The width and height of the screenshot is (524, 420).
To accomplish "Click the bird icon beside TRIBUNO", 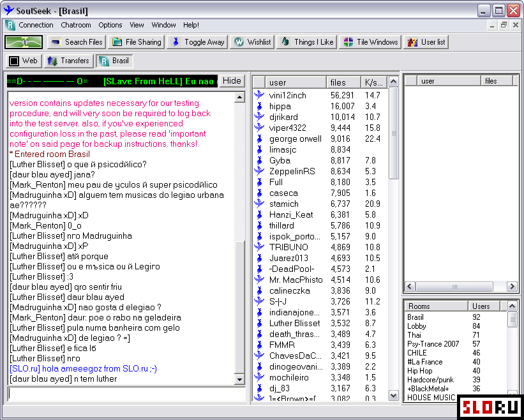I will tap(259, 247).
